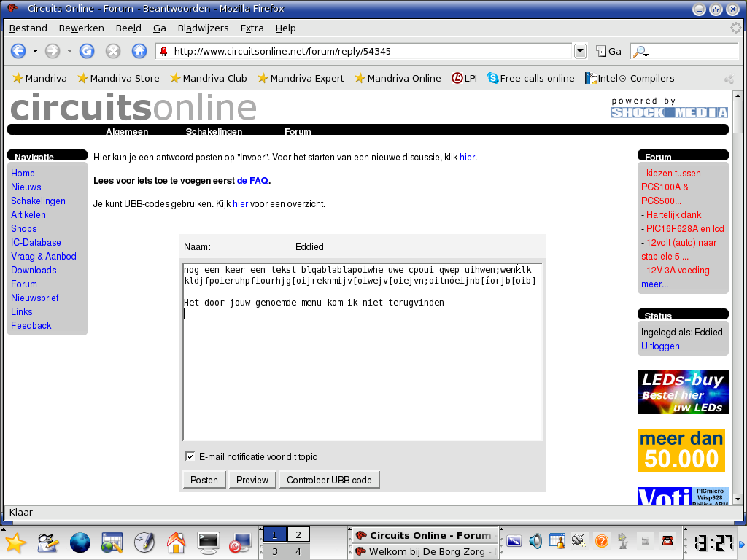Image resolution: width=747 pixels, height=560 pixels.
Task: Go to the Home page icon
Action: click(x=139, y=51)
